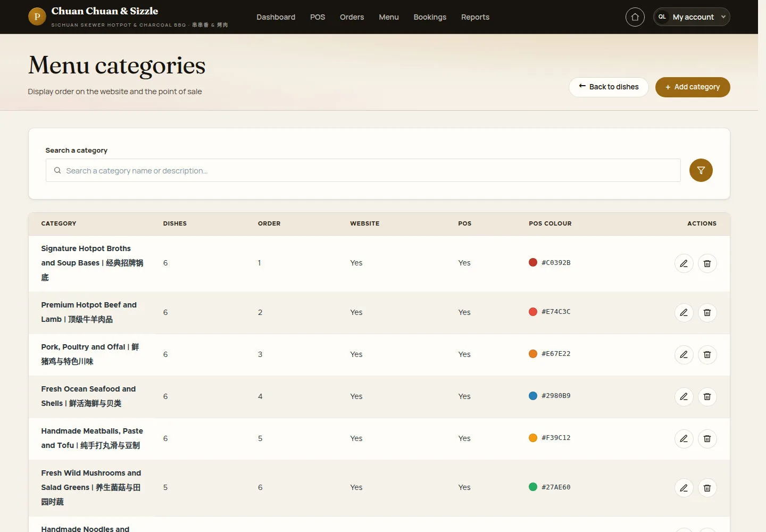Click the Add category button

click(x=693, y=87)
